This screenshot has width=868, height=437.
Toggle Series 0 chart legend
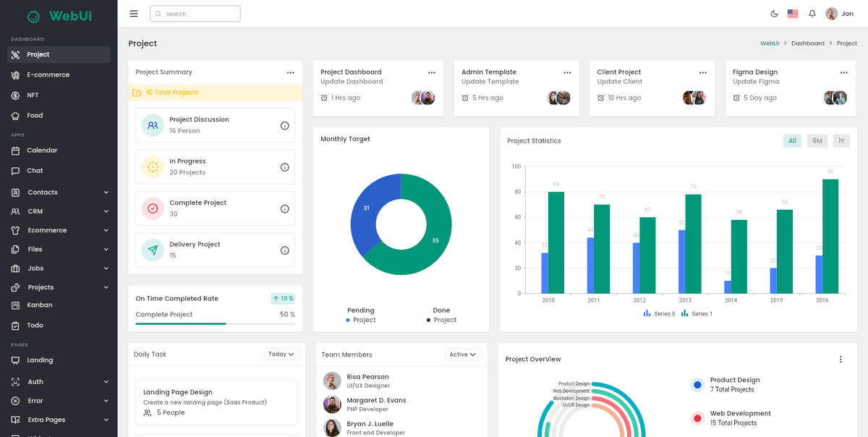tap(659, 314)
